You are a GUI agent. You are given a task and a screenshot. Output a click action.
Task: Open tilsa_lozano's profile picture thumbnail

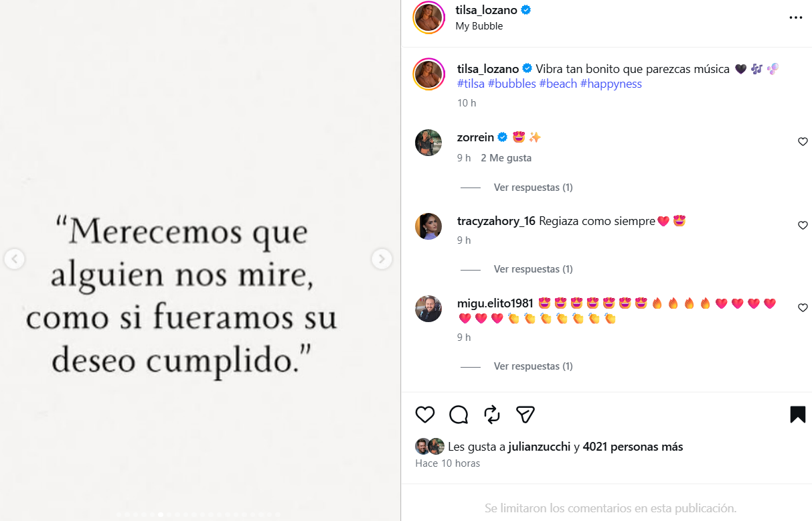[x=428, y=17]
